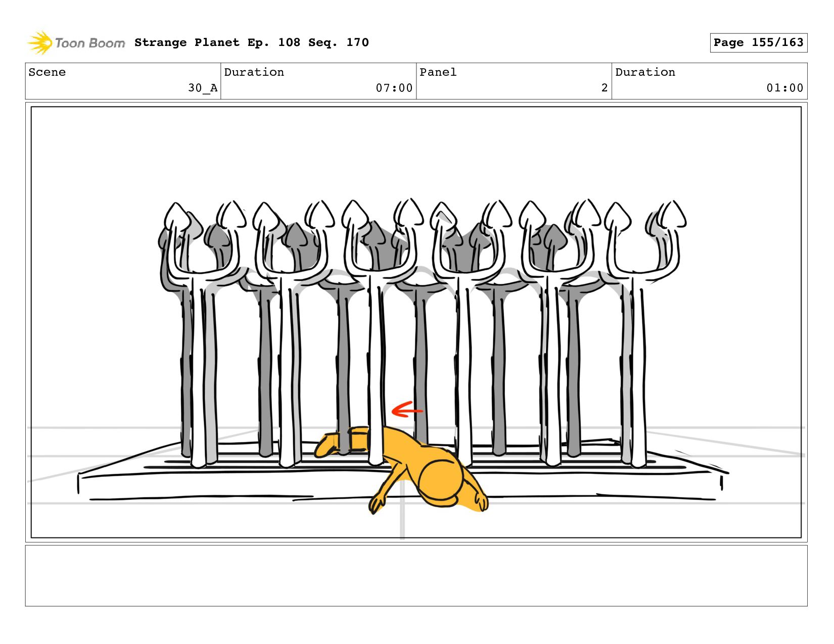The image size is (834, 644).
Task: Click the 'Scene' header label
Action: (47, 72)
